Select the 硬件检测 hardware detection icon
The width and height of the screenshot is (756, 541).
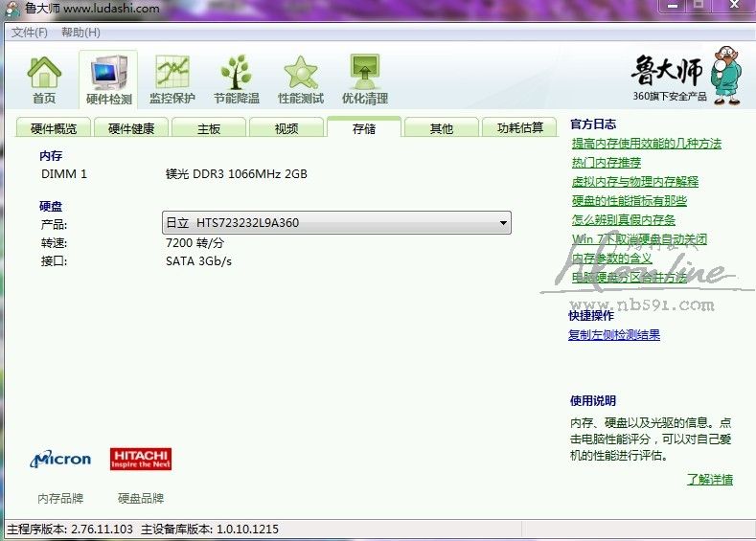(x=108, y=80)
